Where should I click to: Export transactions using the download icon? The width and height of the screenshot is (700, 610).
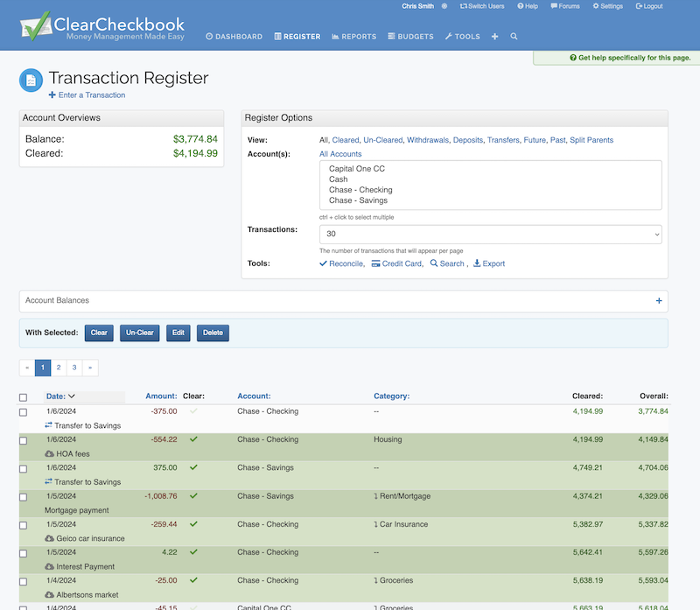click(x=476, y=263)
